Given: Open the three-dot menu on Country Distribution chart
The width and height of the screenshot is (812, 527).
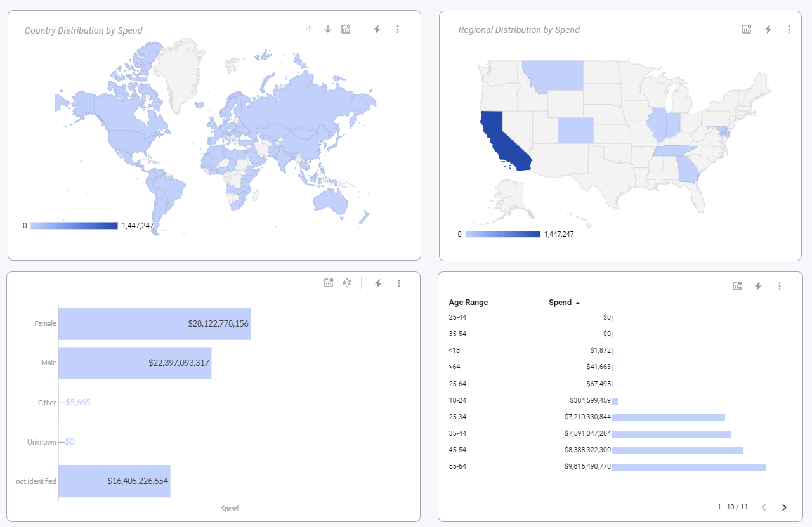Looking at the screenshot, I should tap(398, 29).
